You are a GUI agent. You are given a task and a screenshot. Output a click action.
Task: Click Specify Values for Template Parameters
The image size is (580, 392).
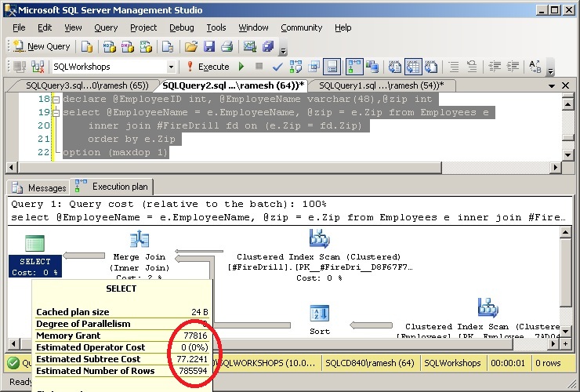click(535, 67)
